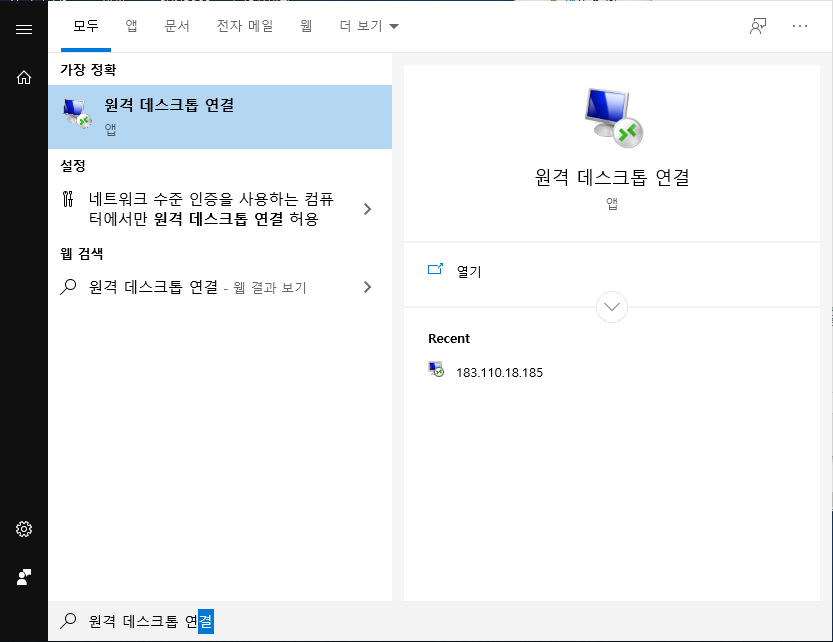Click the Recent heading
Image resolution: width=833 pixels, height=642 pixels.
[x=449, y=339]
